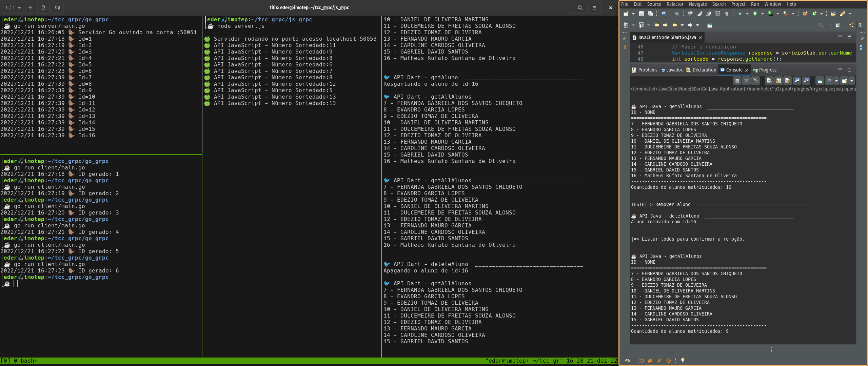
Task: Click the Open Perspective icon
Action: point(837,25)
